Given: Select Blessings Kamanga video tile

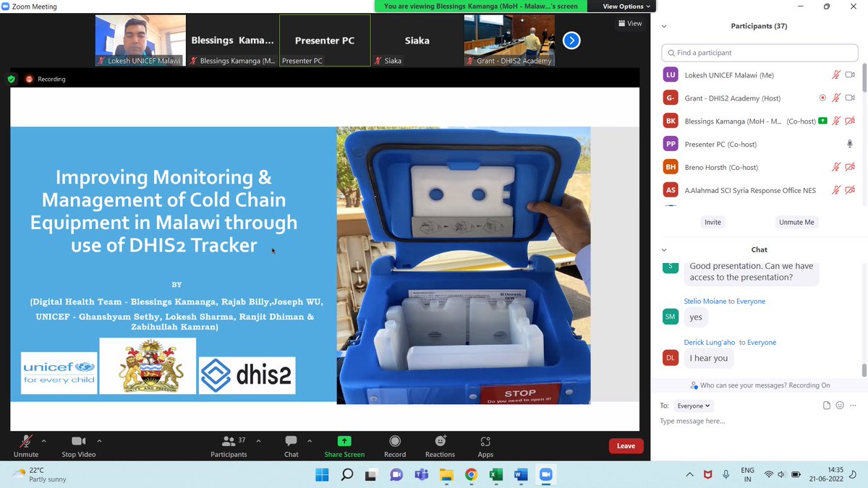Looking at the screenshot, I should 233,40.
